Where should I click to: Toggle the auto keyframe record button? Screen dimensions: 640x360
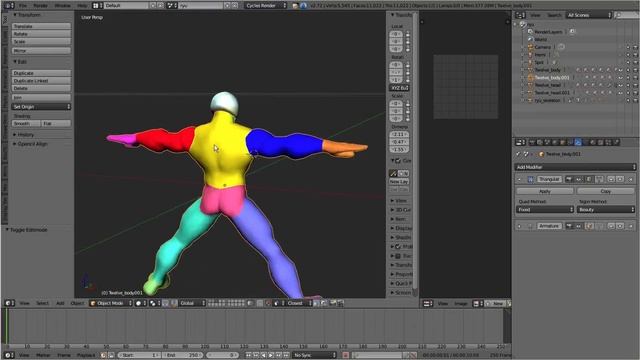pos(345,355)
